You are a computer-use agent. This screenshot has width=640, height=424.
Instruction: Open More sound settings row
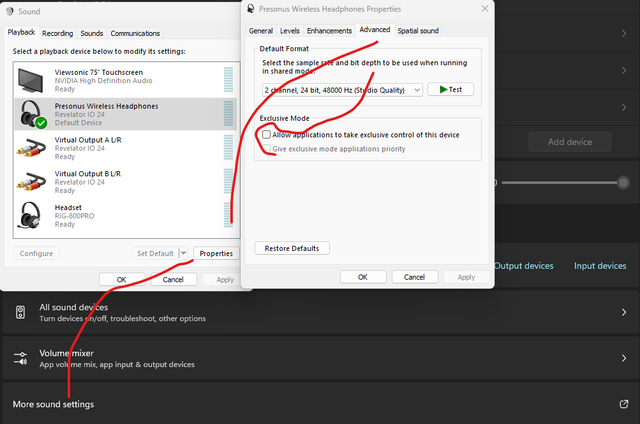[320, 404]
